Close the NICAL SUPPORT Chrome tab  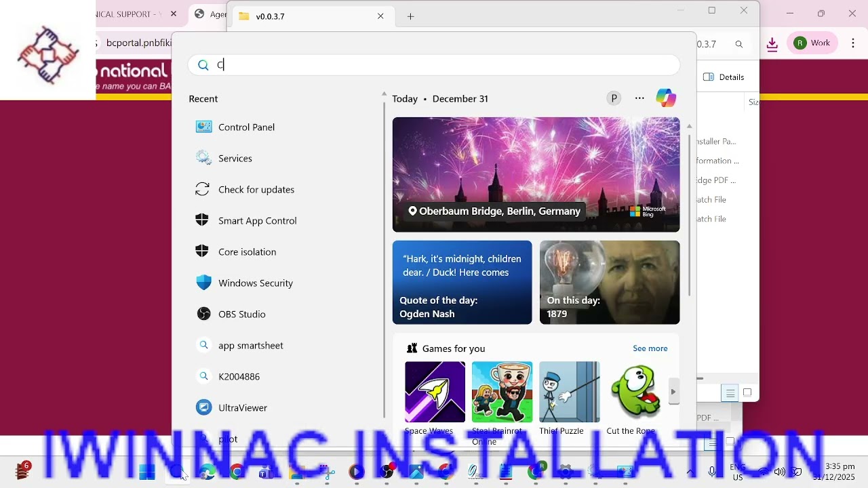(x=174, y=14)
